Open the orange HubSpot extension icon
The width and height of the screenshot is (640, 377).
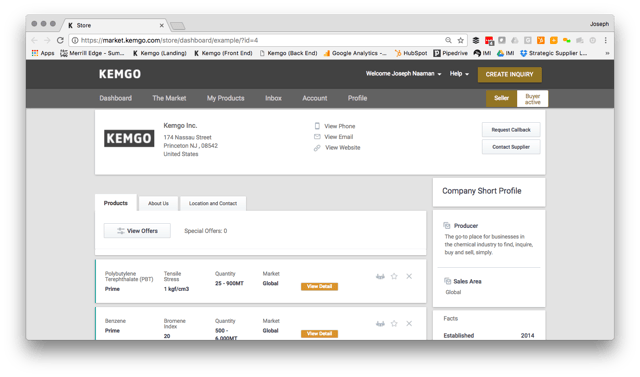[x=541, y=40]
